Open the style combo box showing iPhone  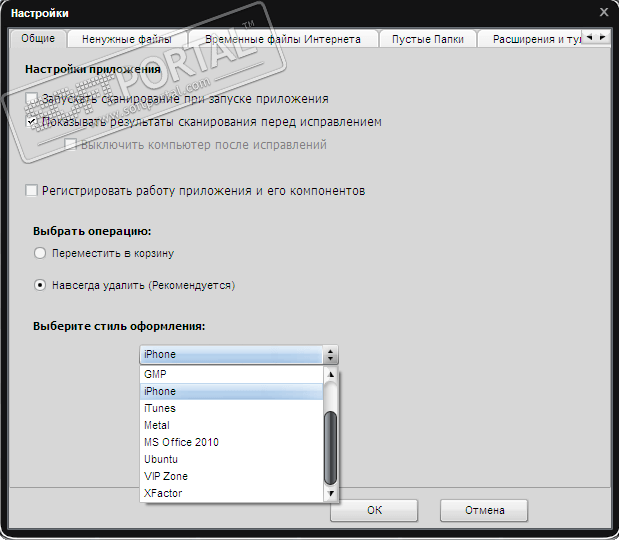pos(239,354)
